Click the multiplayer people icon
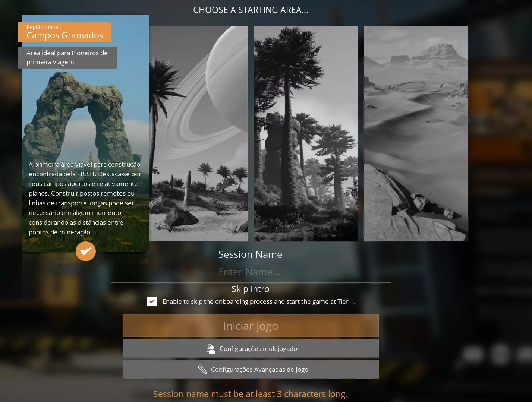This screenshot has height=402, width=532. tap(211, 349)
